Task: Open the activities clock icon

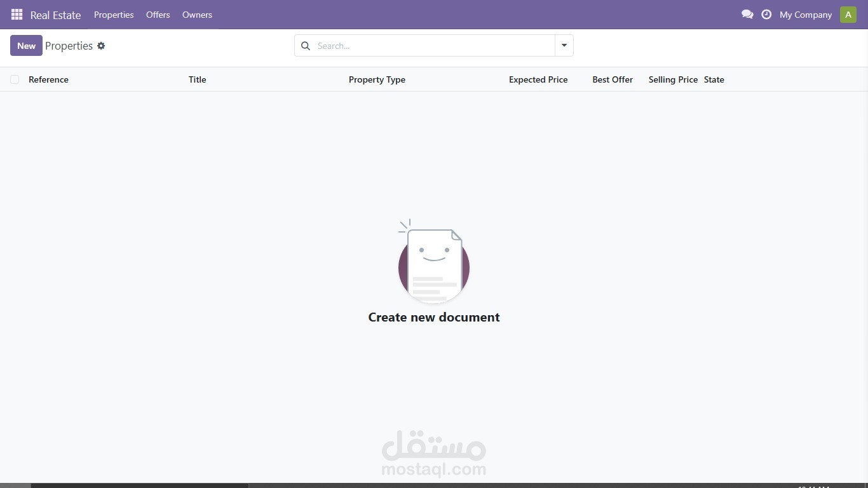Action: tap(766, 14)
